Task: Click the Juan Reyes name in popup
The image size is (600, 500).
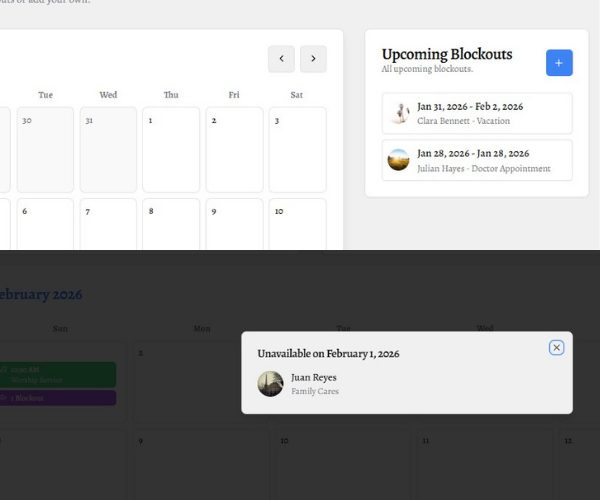Action: click(314, 378)
